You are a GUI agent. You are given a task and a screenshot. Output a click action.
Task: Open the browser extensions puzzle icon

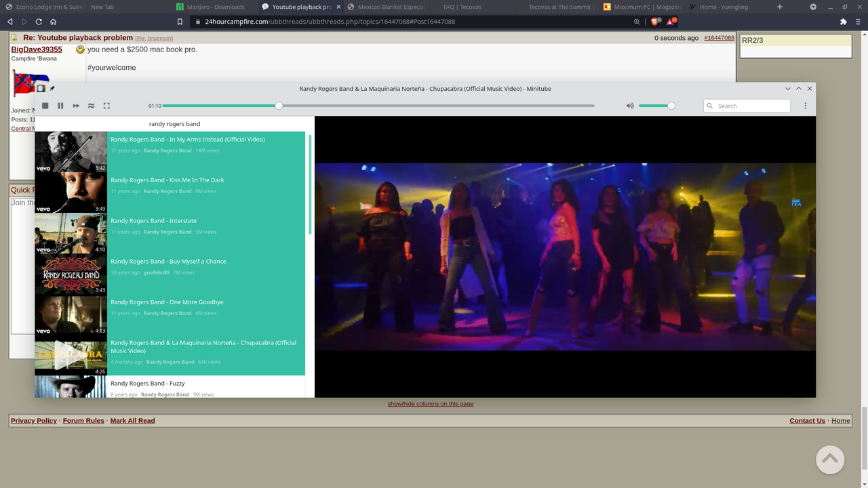coord(843,22)
